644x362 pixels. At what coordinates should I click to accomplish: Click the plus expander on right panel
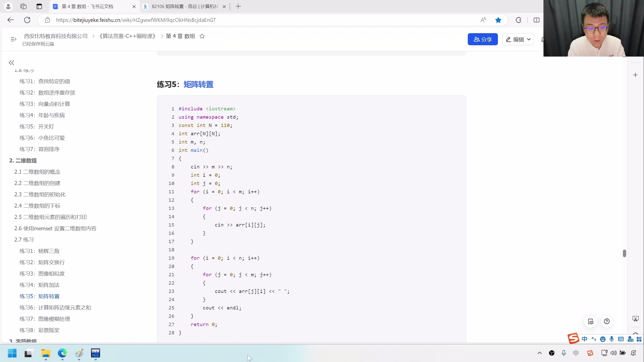(635, 75)
